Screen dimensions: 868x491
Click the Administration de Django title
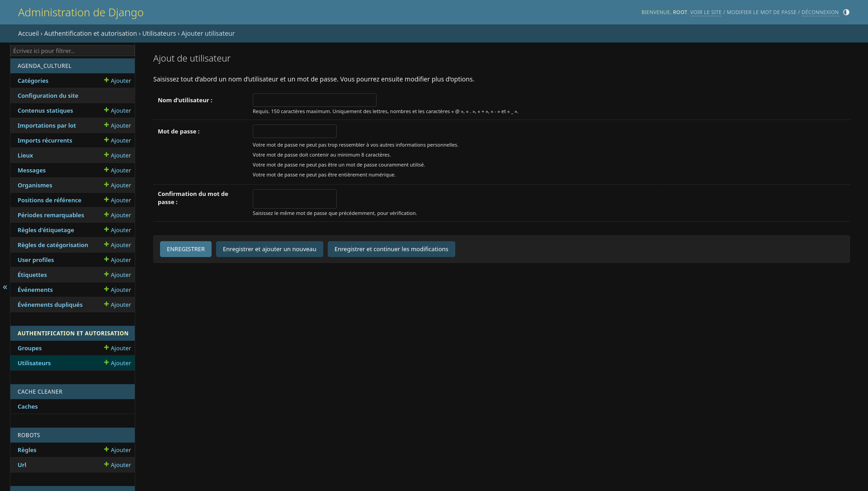(x=81, y=12)
